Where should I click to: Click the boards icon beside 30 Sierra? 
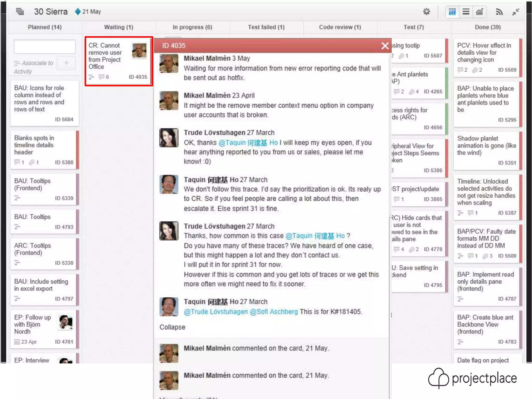pyautogui.click(x=20, y=11)
